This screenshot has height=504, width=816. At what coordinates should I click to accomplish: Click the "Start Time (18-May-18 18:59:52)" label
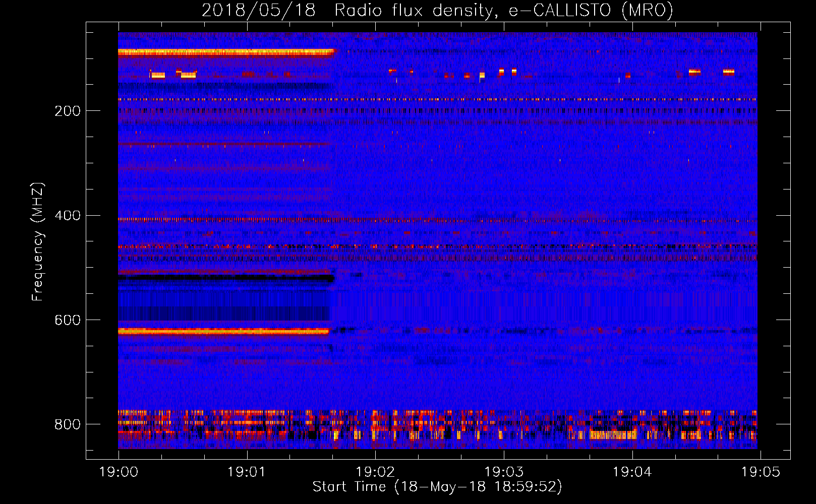(437, 487)
